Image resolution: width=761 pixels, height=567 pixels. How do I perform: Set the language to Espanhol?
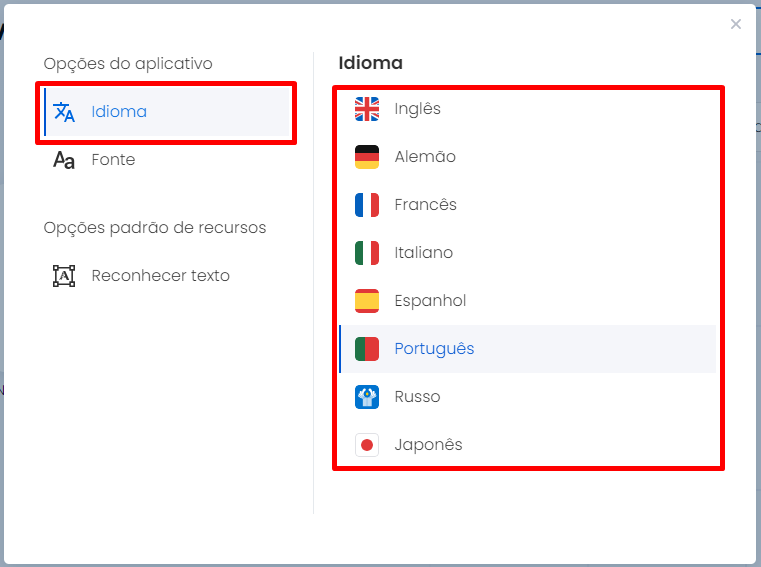point(528,301)
